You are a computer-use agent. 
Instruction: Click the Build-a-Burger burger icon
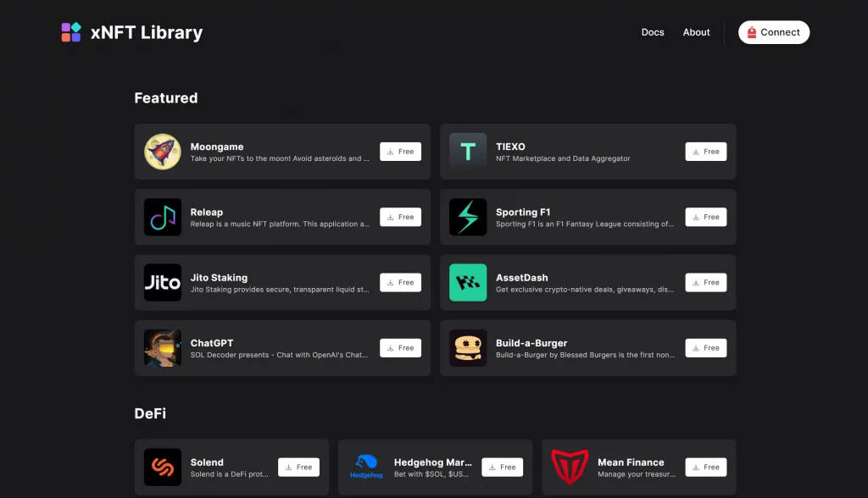click(467, 348)
